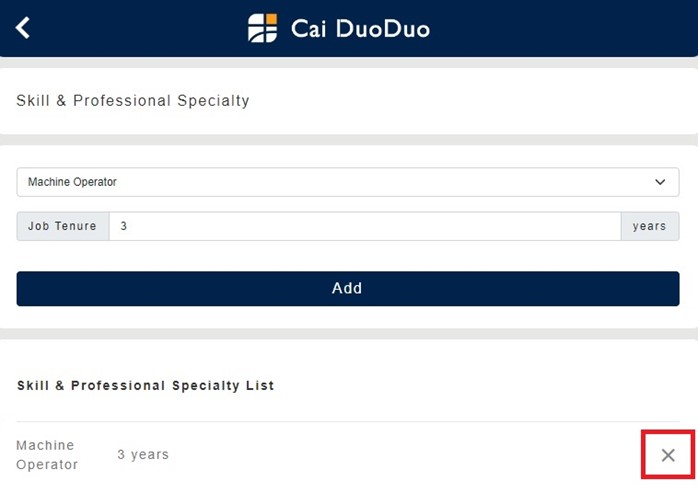Expand the skill dropdown chevron arrow
The height and width of the screenshot is (504, 698).
coord(660,182)
